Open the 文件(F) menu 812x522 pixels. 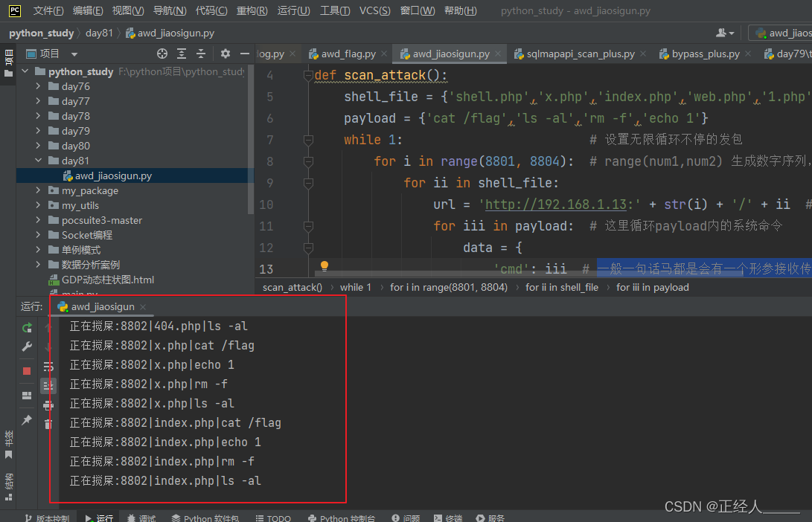pos(48,11)
